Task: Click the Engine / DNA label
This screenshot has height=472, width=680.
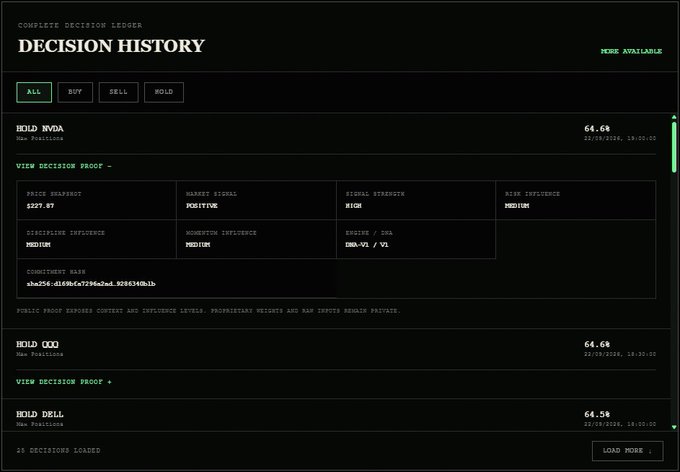Action: click(x=369, y=233)
